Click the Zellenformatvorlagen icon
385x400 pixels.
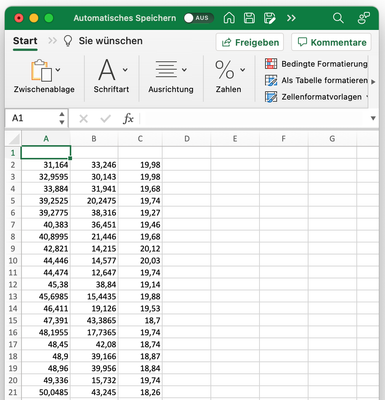tap(271, 97)
